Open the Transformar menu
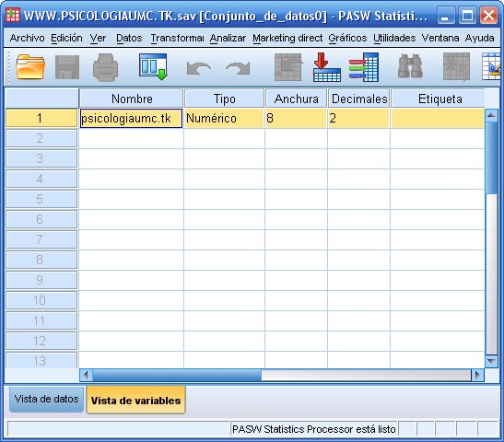This screenshot has width=504, height=442. [x=177, y=38]
